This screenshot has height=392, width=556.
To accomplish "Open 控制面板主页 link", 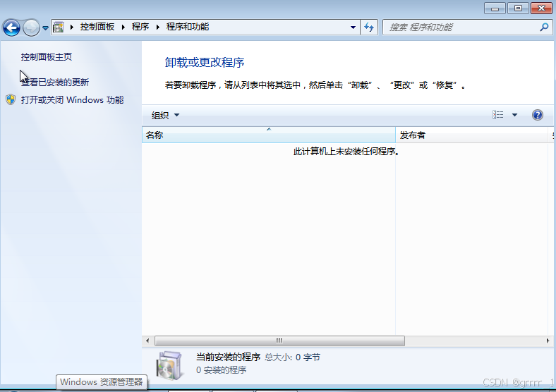I will [47, 56].
